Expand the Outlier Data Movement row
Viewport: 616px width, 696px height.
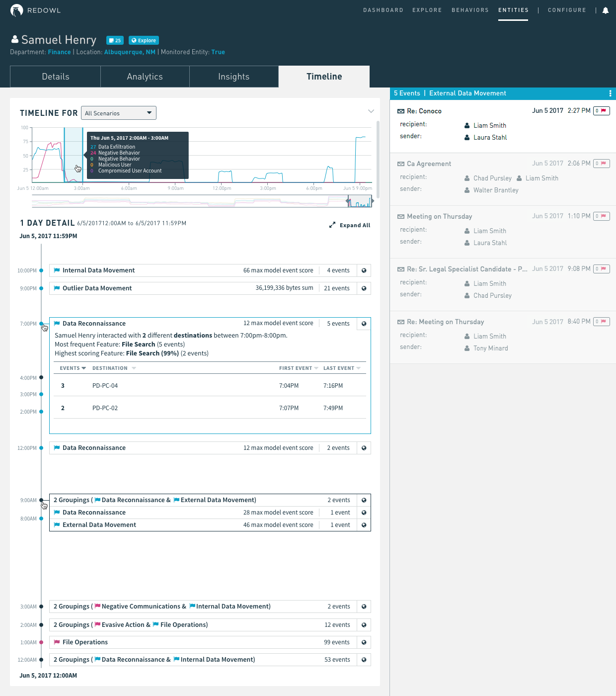(x=210, y=288)
